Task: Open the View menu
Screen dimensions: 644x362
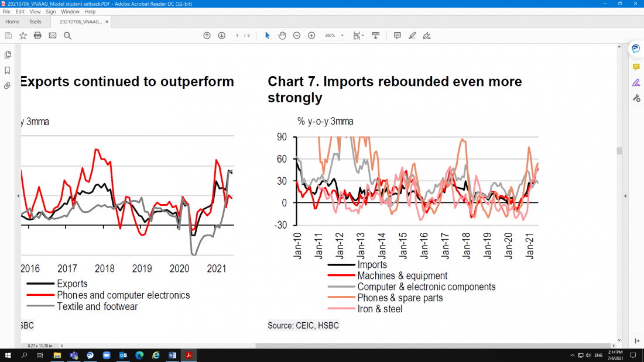Action: 35,12
